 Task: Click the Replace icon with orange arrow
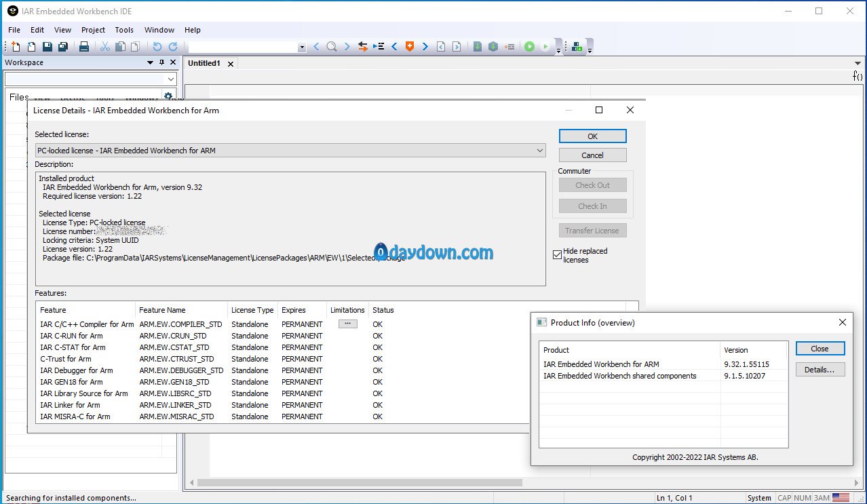tap(363, 47)
